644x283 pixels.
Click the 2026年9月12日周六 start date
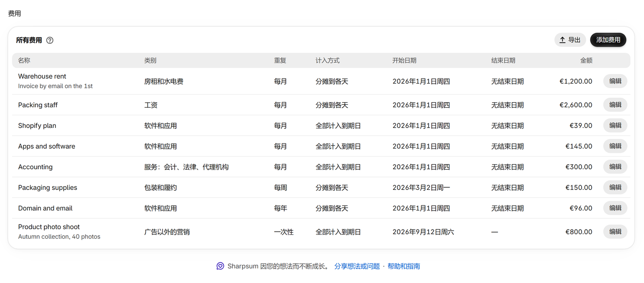point(423,232)
